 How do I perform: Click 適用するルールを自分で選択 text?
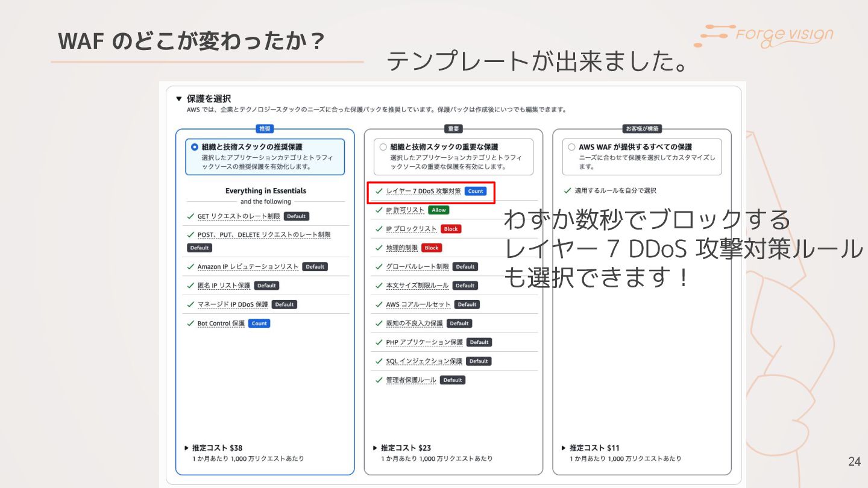[615, 191]
